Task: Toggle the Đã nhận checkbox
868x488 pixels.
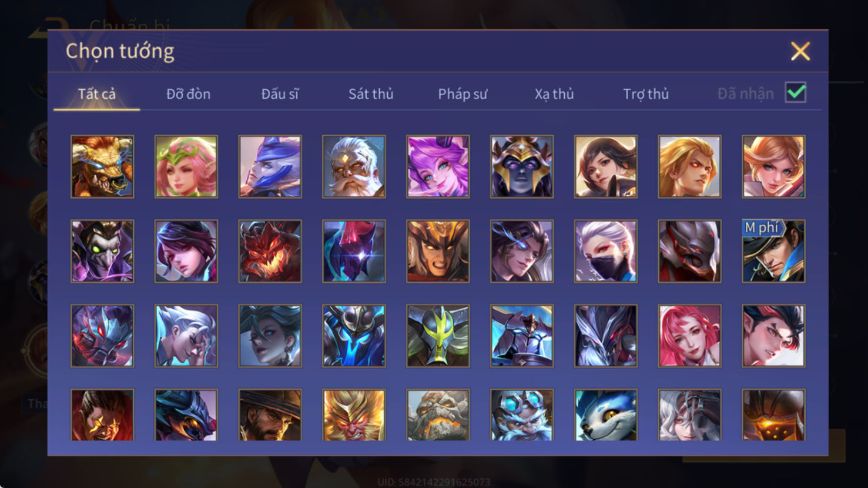Action: click(796, 93)
